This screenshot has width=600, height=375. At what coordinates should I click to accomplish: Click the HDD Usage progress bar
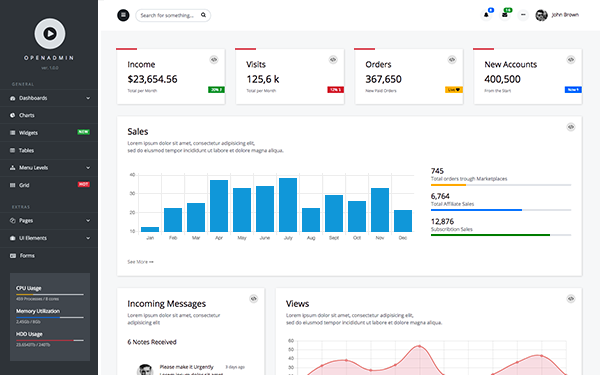pyautogui.click(x=50, y=341)
